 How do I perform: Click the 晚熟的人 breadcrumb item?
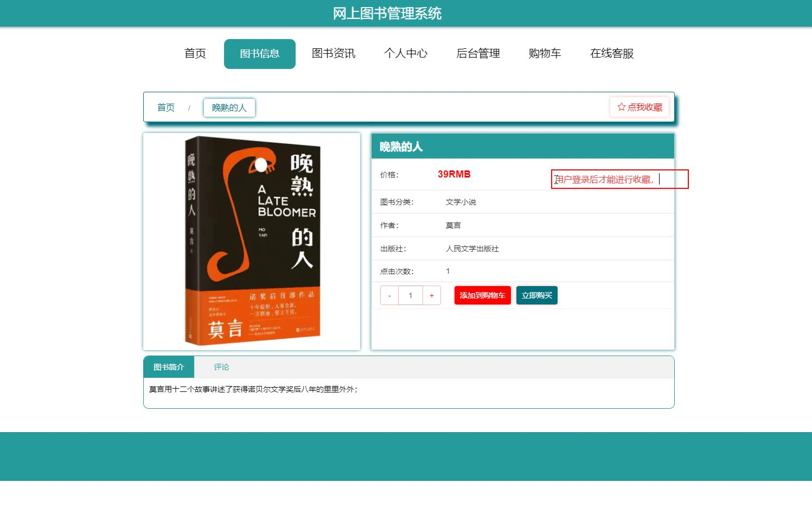229,107
